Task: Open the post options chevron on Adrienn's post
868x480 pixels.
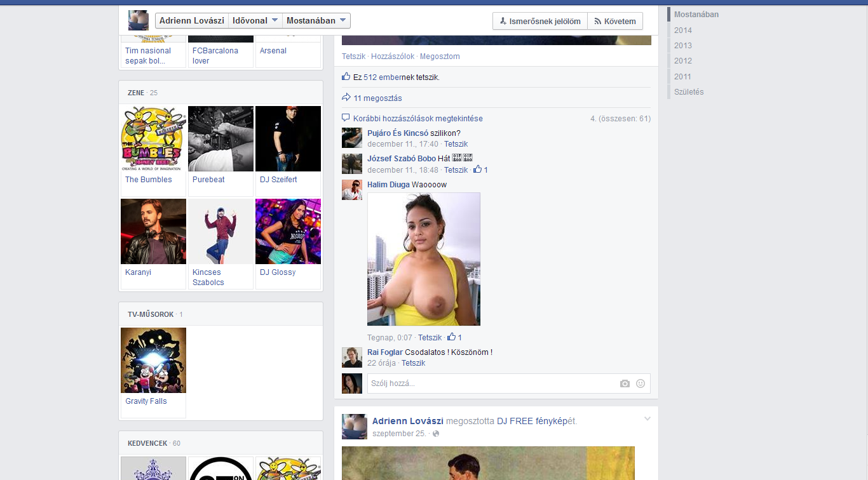Action: click(x=648, y=418)
